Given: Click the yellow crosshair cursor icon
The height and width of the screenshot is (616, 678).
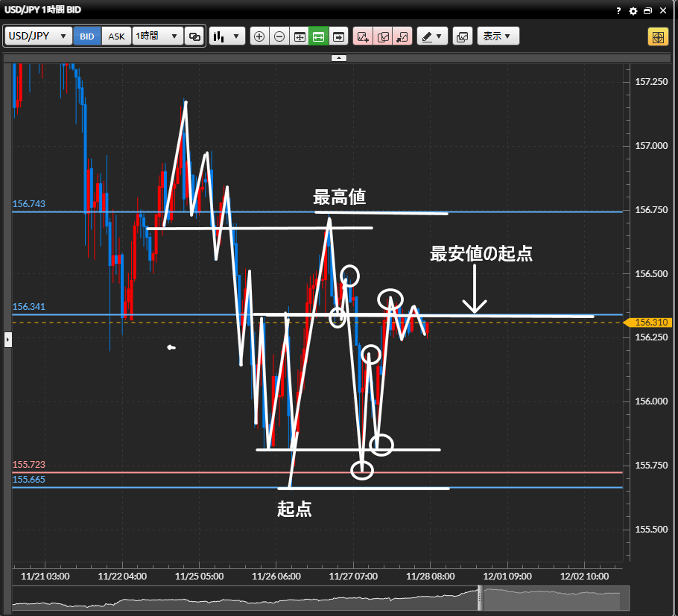Looking at the screenshot, I should (x=658, y=36).
